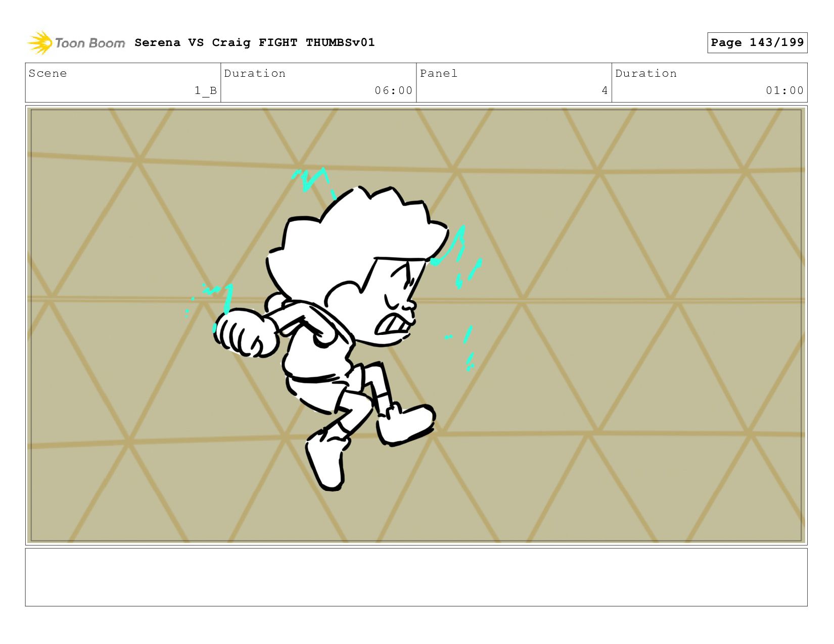Click the panel duration value '01:00'
The width and height of the screenshot is (834, 644).
[784, 90]
